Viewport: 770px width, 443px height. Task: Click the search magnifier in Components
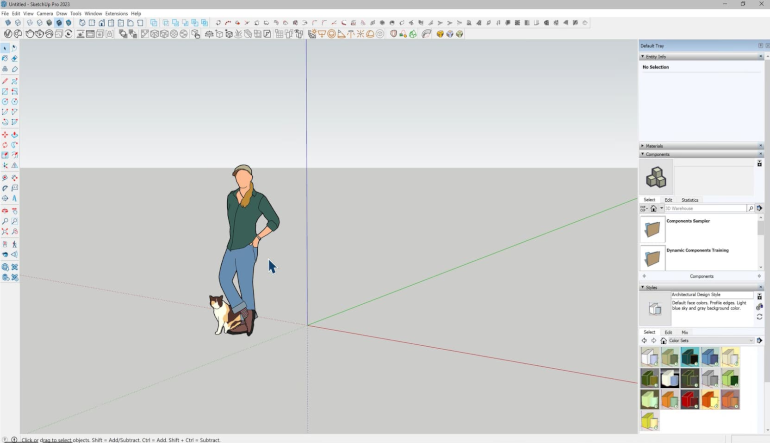pyautogui.click(x=750, y=208)
